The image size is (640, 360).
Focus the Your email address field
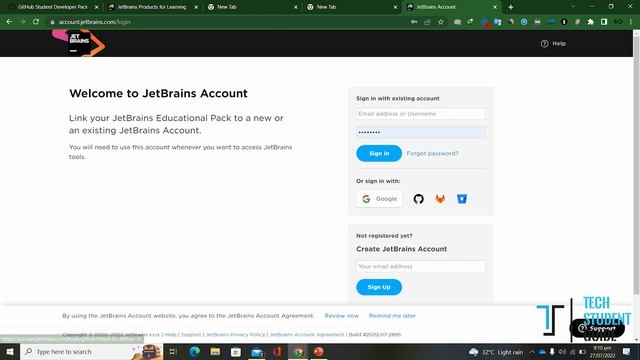pos(421,267)
